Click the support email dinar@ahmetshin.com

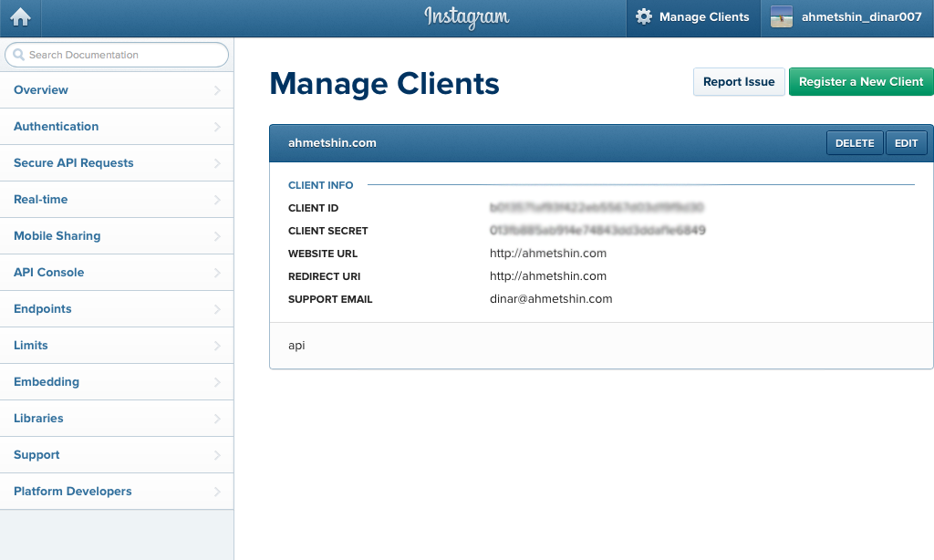551,298
